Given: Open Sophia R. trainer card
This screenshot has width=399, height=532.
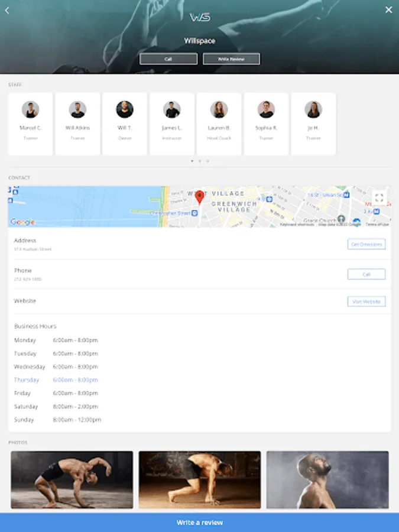Looking at the screenshot, I should [267, 124].
